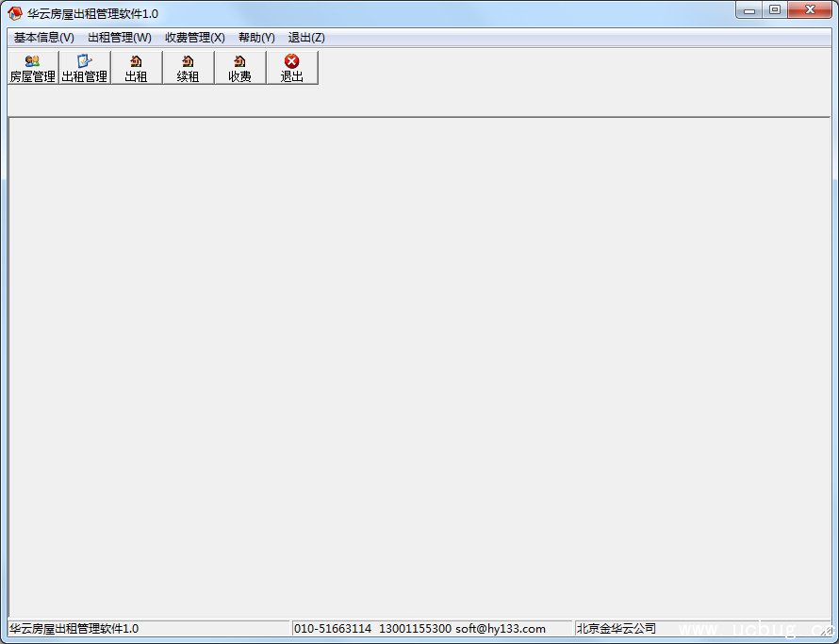Minimize the application window

point(750,10)
